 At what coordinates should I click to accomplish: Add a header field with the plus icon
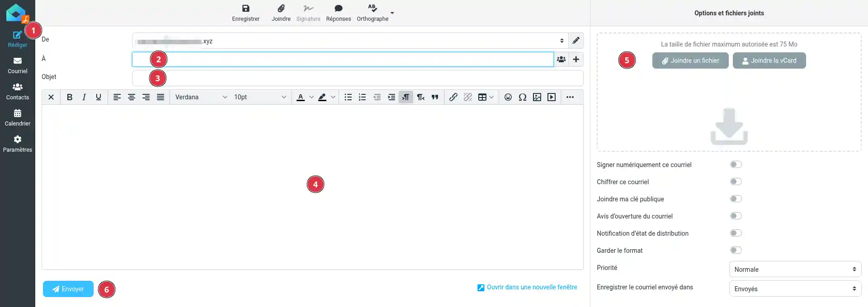(x=576, y=59)
